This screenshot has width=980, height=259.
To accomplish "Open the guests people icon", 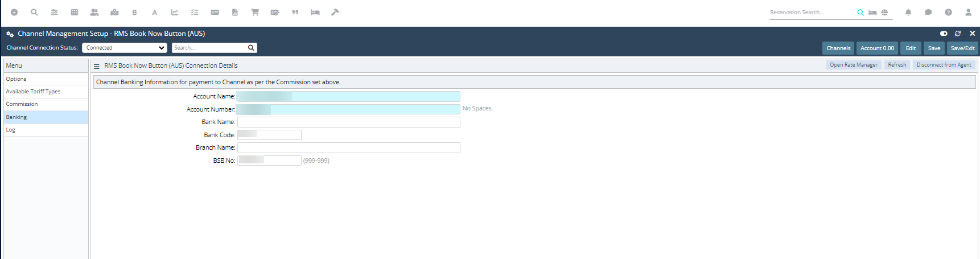I will 94,12.
